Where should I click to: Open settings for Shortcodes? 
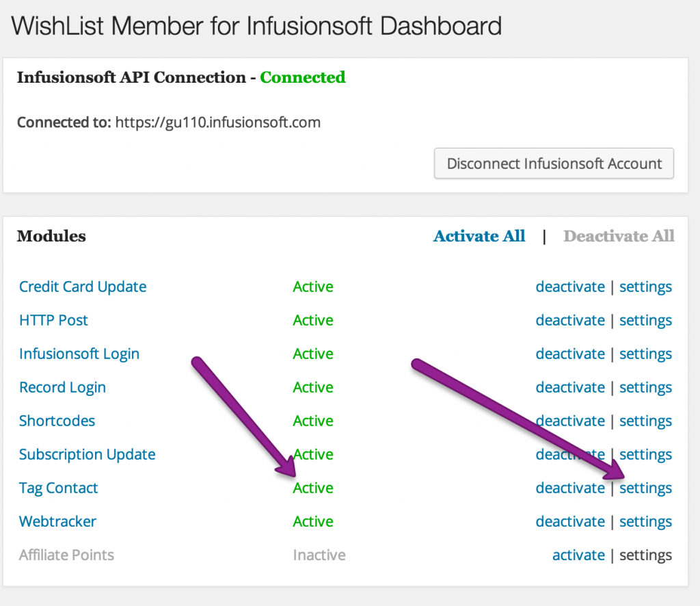point(645,421)
